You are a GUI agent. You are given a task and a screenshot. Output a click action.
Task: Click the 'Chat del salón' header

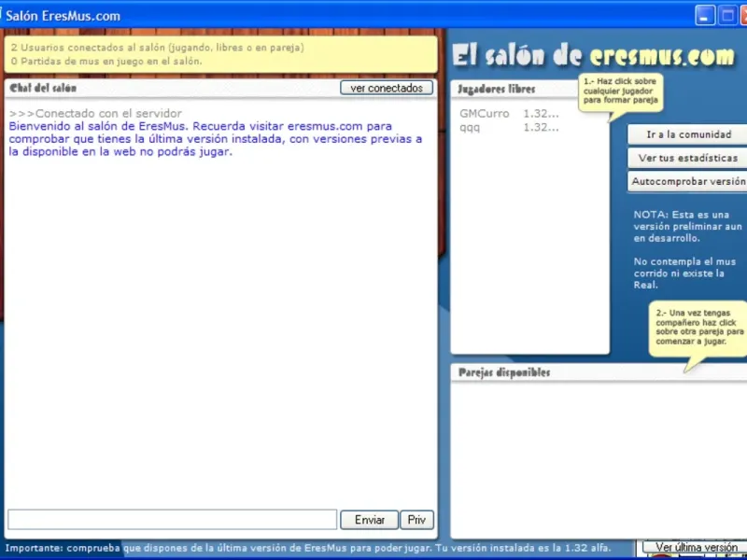coord(43,88)
